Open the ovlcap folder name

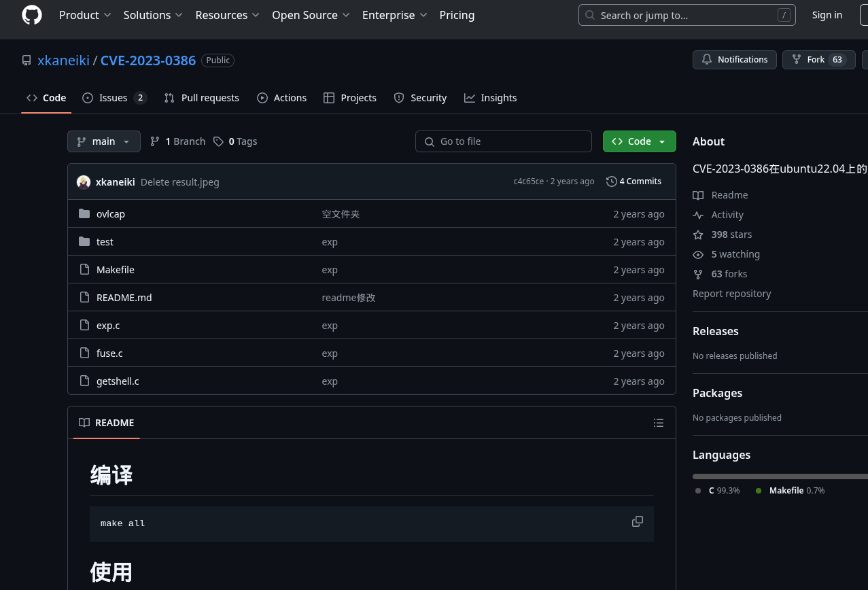(111, 214)
